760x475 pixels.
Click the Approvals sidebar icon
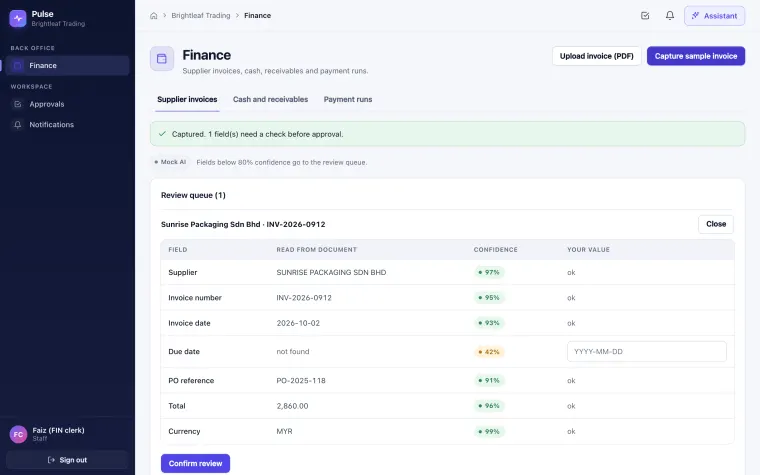coord(18,104)
